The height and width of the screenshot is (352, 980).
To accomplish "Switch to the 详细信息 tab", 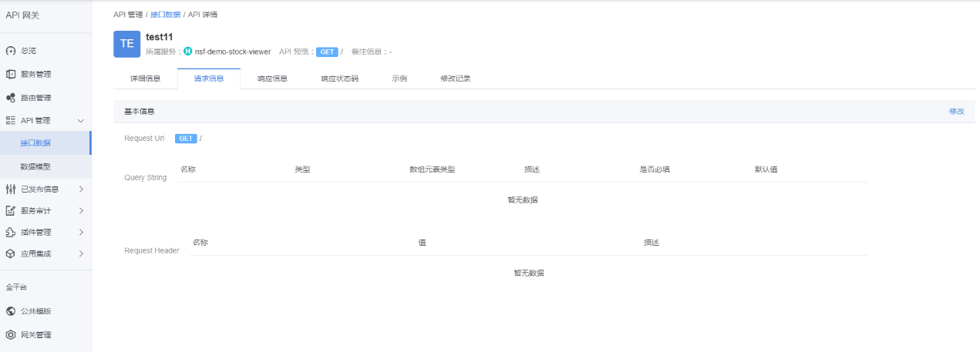I will (x=145, y=79).
